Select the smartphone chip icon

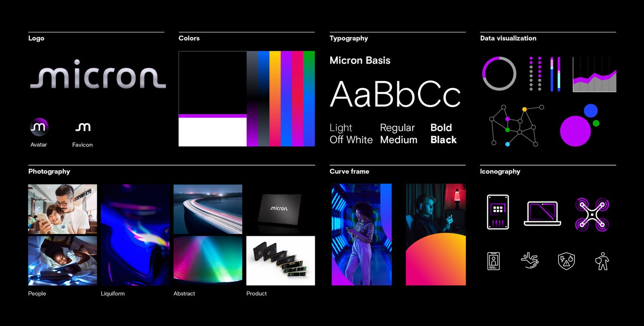(498, 212)
